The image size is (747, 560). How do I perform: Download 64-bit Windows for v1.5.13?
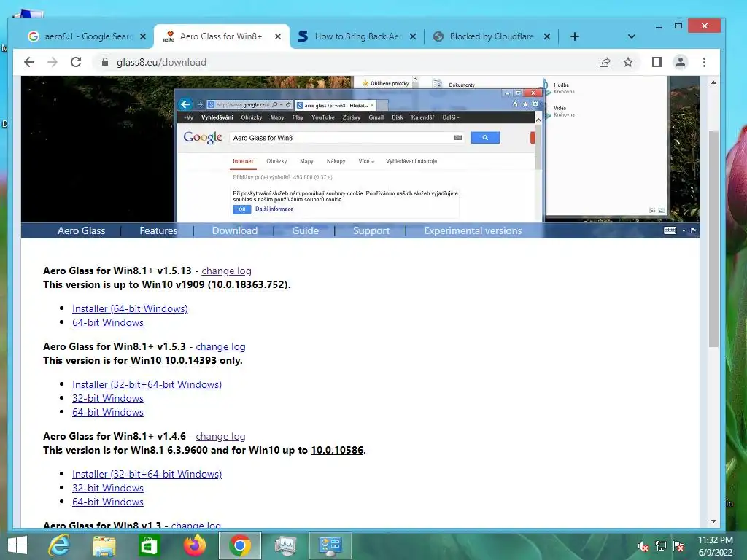click(x=108, y=322)
